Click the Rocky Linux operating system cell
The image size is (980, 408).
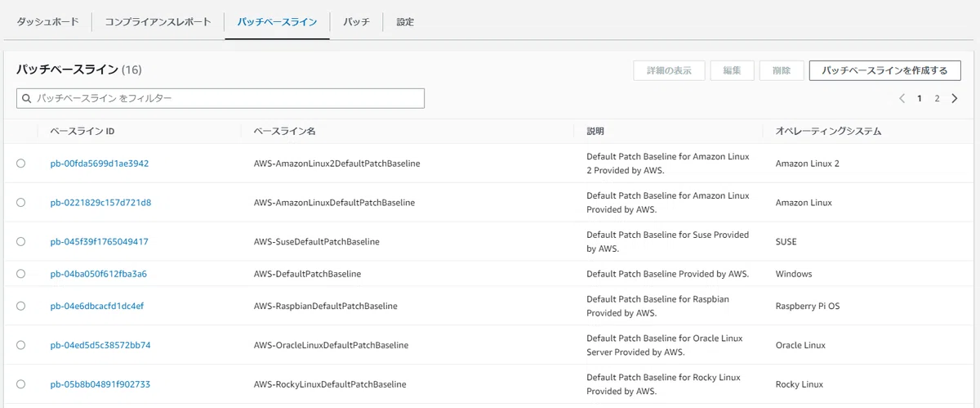[x=800, y=384]
